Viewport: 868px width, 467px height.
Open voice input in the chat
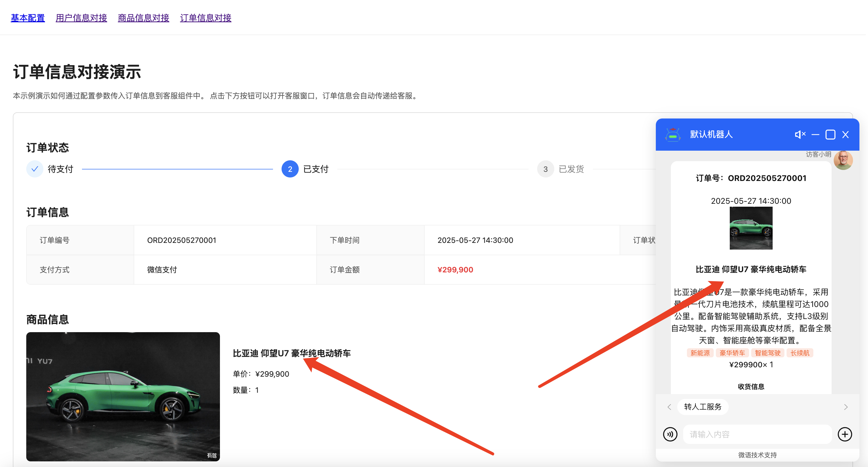671,434
